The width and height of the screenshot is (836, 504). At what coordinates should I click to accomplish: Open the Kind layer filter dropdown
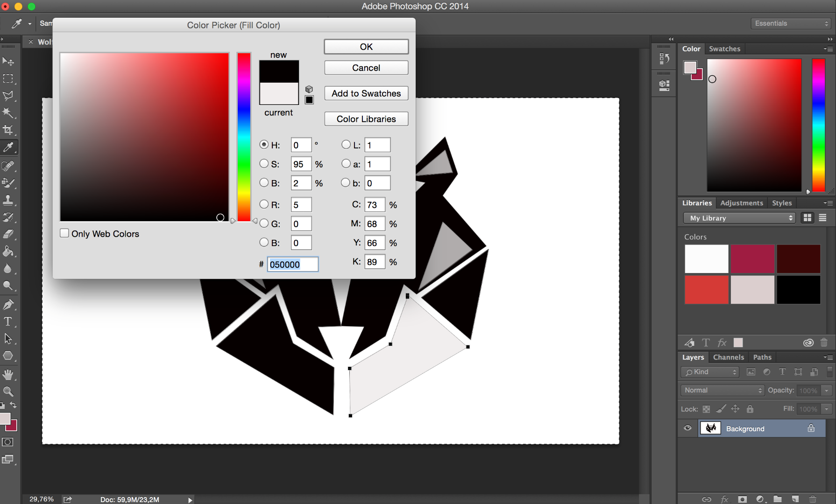pyautogui.click(x=710, y=372)
